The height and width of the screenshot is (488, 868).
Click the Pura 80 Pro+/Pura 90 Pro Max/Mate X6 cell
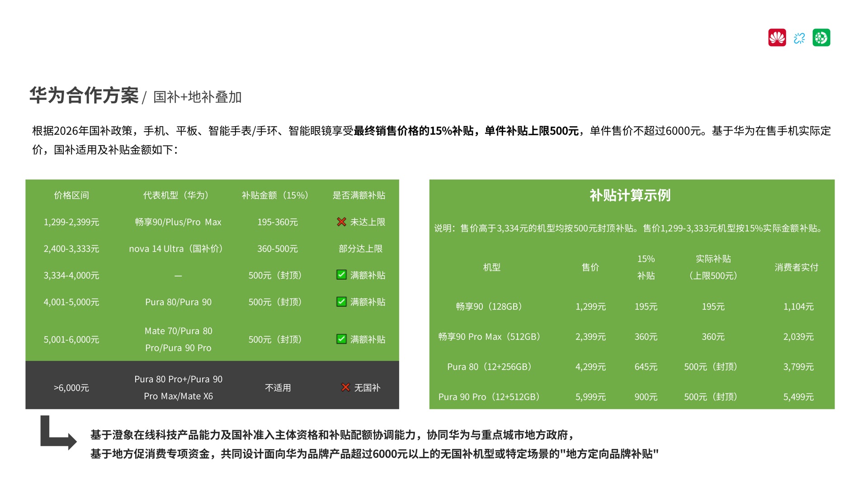click(178, 388)
